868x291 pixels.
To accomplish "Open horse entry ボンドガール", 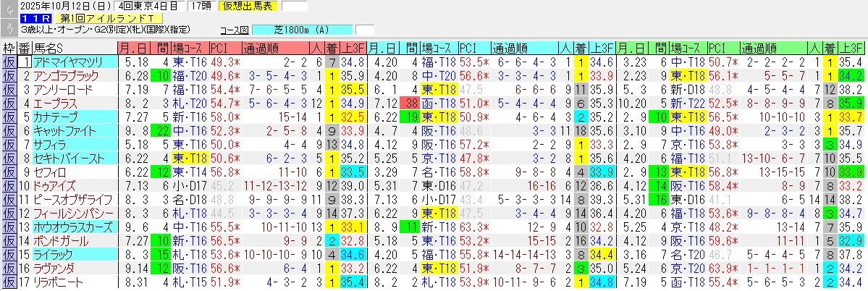I will pyautogui.click(x=64, y=240).
